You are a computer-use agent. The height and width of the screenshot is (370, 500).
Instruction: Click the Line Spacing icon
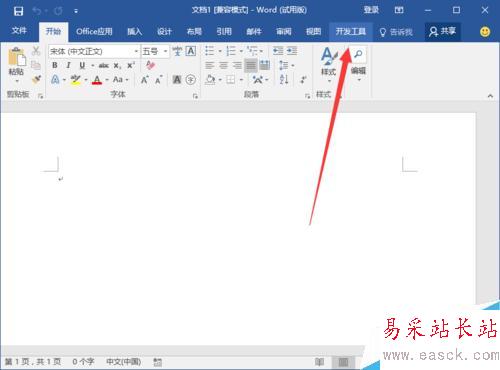[284, 65]
